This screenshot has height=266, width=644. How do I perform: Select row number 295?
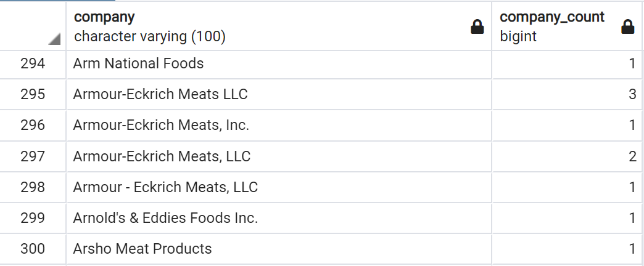coord(33,94)
